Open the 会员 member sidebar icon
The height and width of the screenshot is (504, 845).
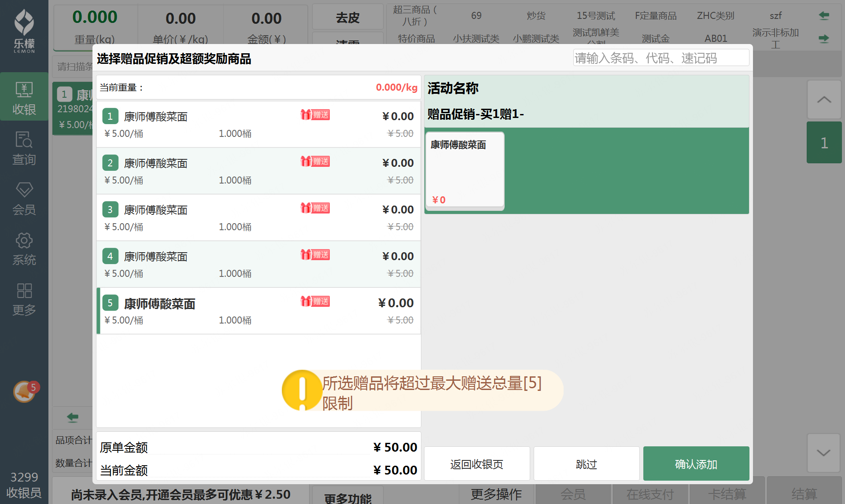[x=24, y=198]
